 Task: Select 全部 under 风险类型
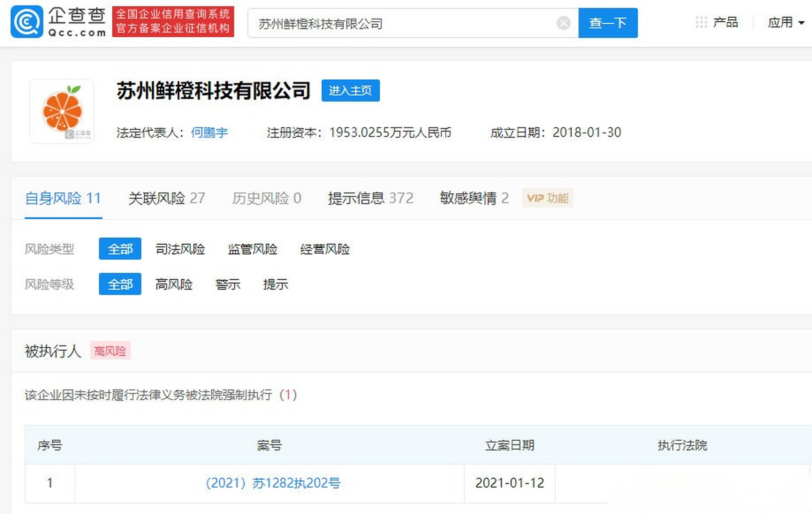120,249
